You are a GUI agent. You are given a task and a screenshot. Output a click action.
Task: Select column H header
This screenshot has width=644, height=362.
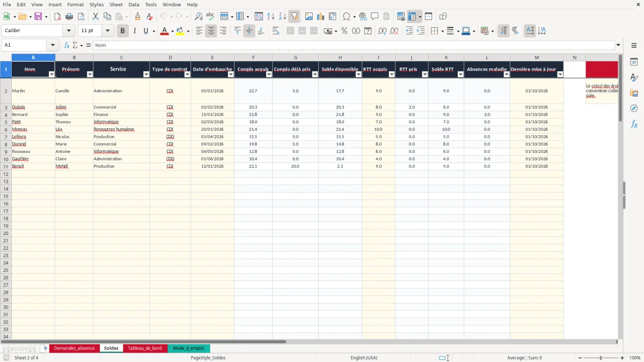coord(340,57)
